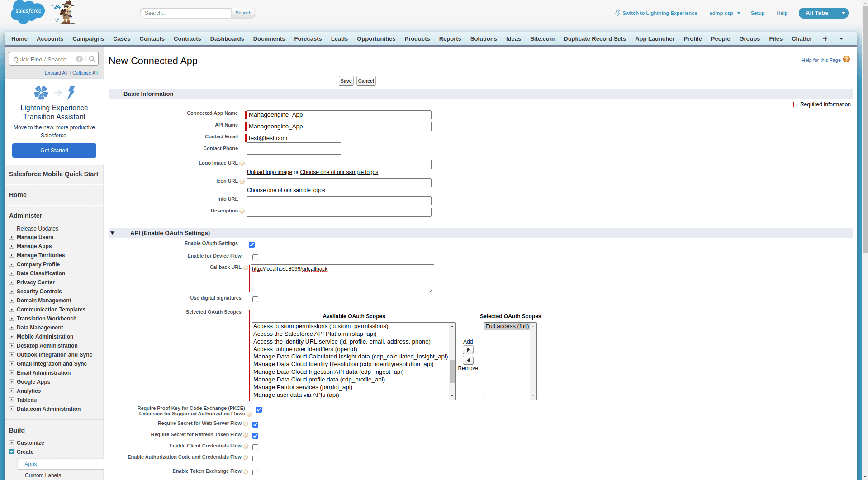Image resolution: width=868 pixels, height=480 pixels.
Task: Open the Quick Find search magnifier
Action: (92, 59)
